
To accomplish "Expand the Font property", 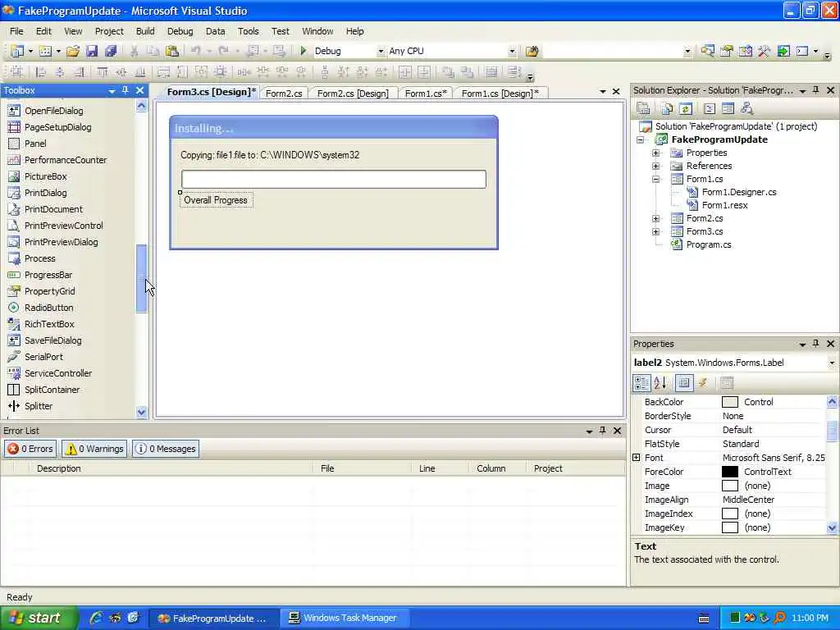I will point(637,458).
